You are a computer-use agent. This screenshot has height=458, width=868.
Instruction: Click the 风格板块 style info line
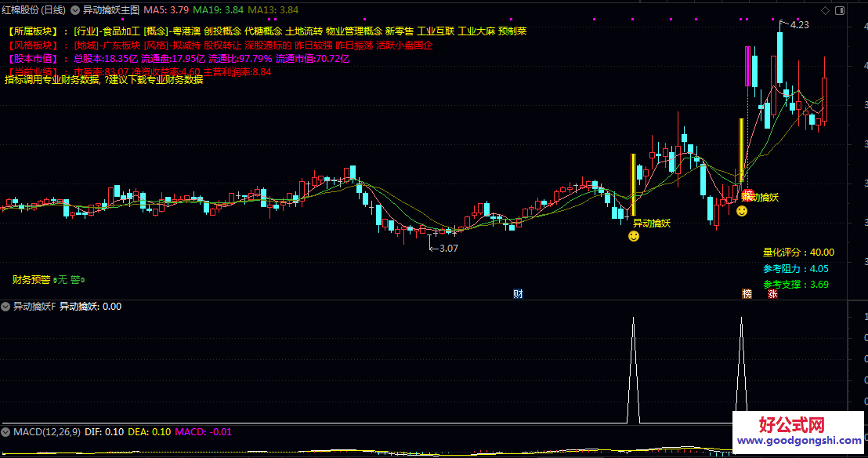pyautogui.click(x=219, y=45)
